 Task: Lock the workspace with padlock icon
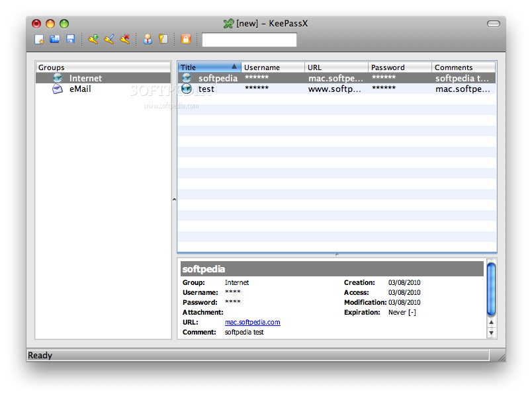[x=186, y=40]
